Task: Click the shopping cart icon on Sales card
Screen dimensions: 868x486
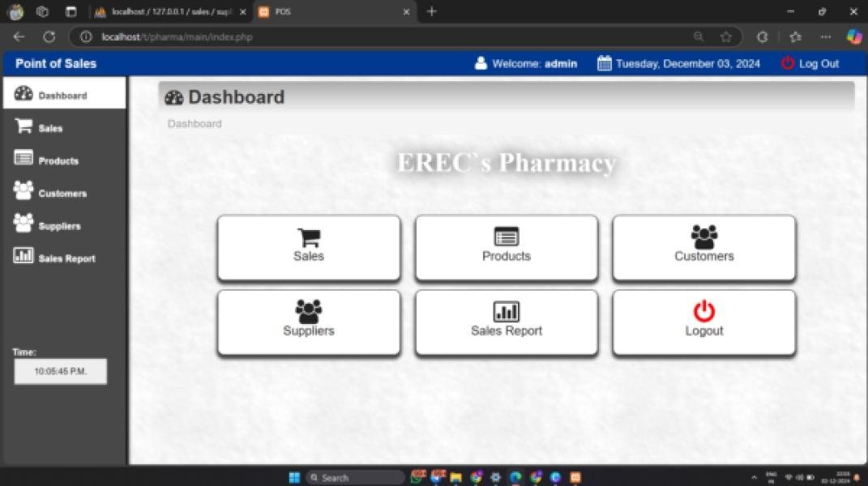Action: click(308, 237)
